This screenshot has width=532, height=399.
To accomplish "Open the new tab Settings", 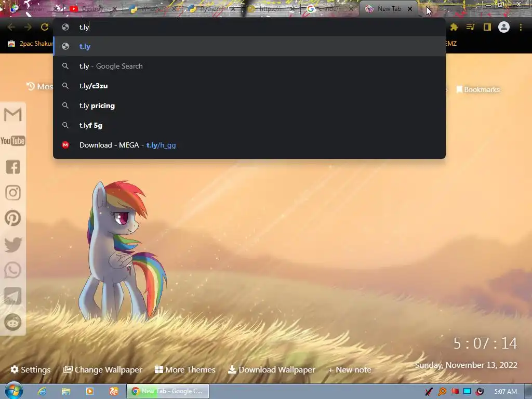I will click(31, 369).
